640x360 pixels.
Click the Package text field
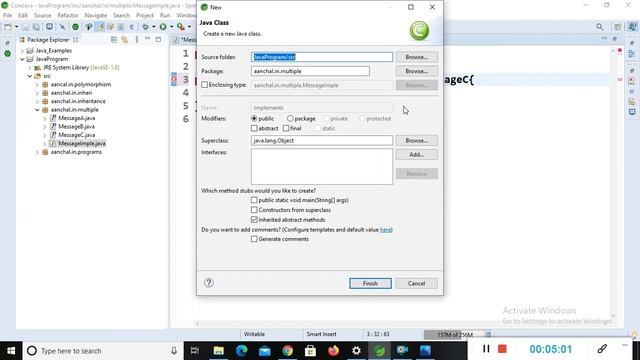[x=310, y=71]
